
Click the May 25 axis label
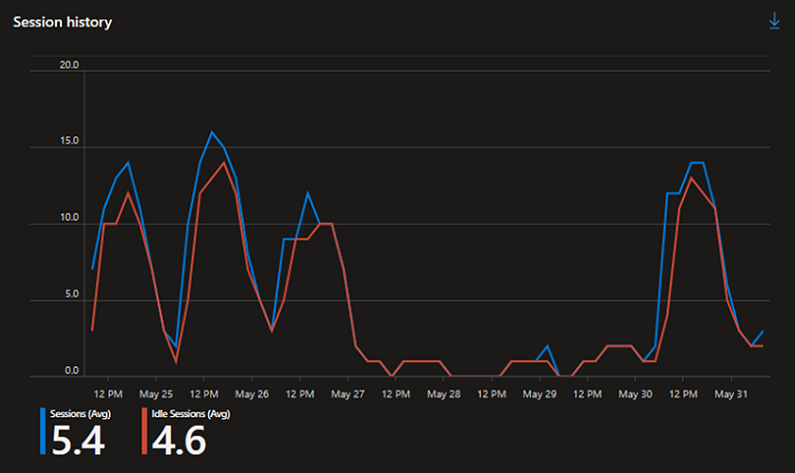pos(156,394)
